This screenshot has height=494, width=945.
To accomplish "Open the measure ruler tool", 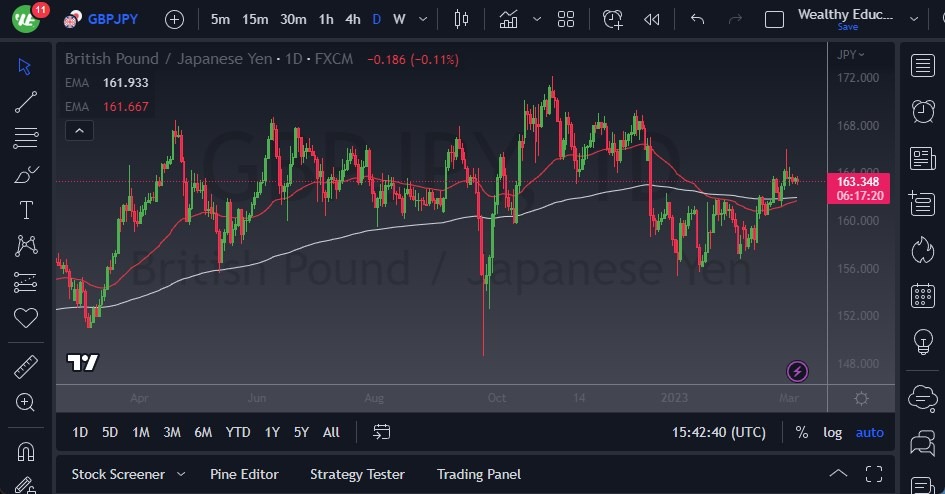I will tap(26, 367).
